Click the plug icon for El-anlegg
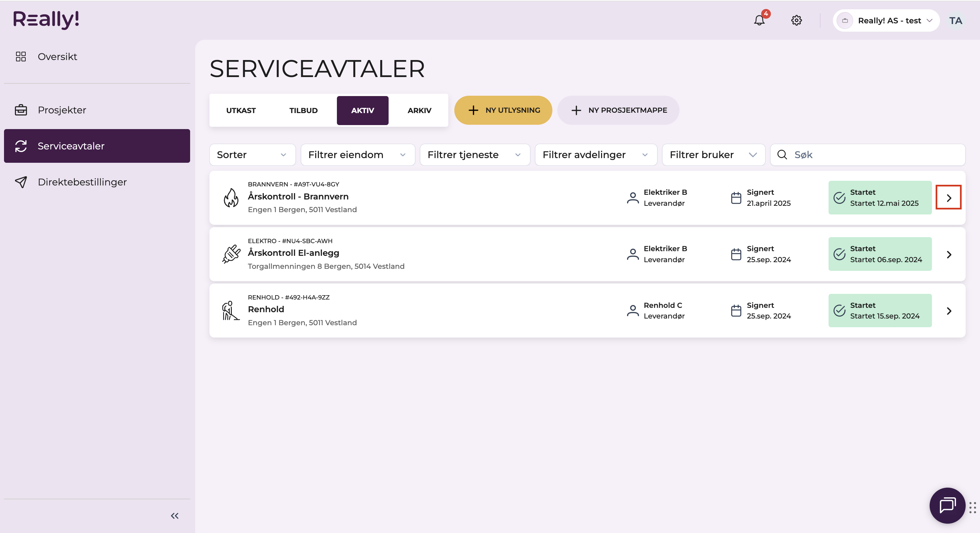Viewport: 980px width, 533px height. [x=231, y=254]
